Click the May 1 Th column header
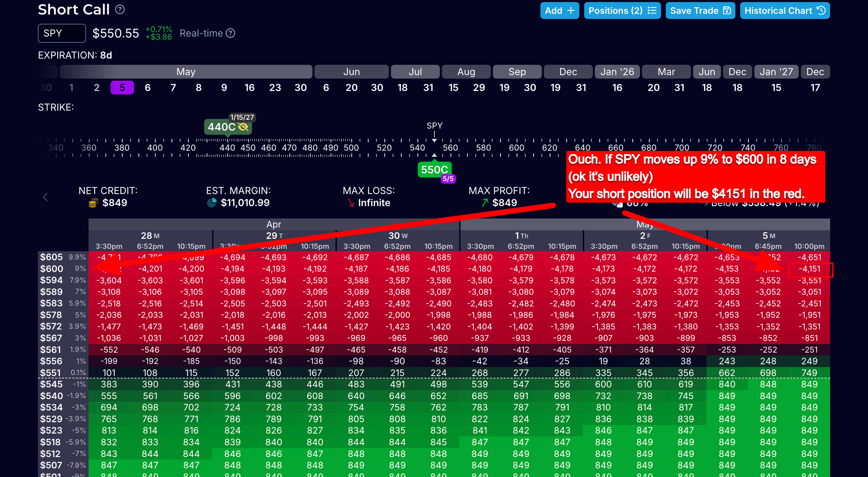The width and height of the screenshot is (868, 477). [521, 236]
